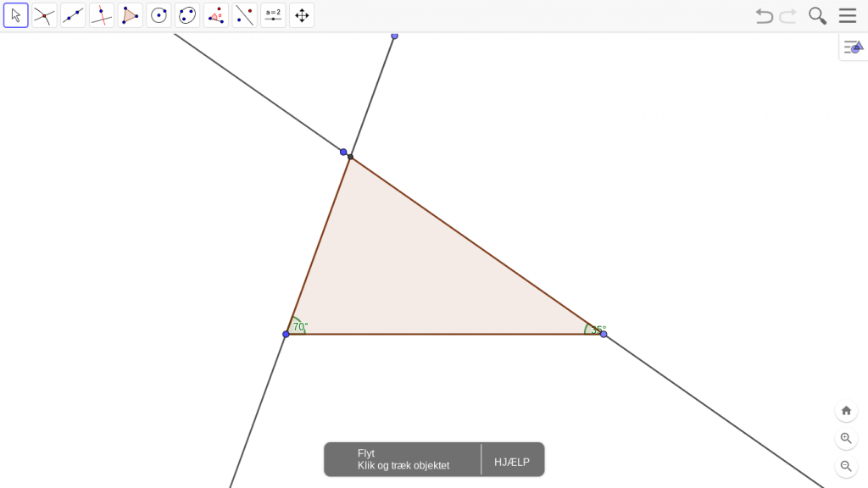Select the Move arrow tool
868x488 pixels.
point(15,15)
